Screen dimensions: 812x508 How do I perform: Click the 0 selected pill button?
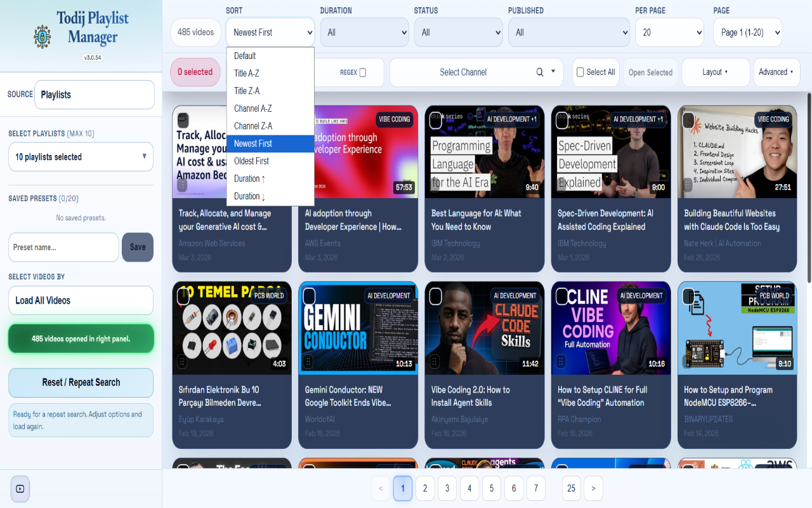click(x=195, y=72)
